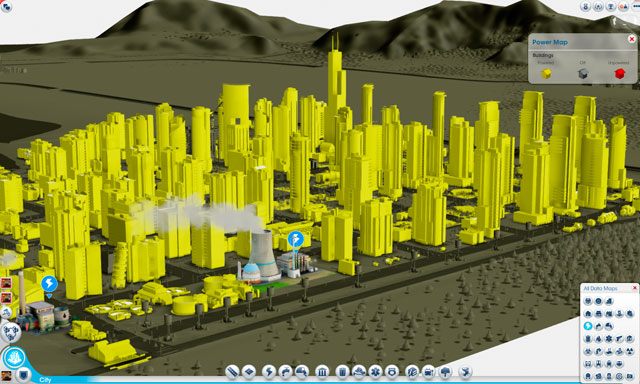This screenshot has width=640, height=384.
Task: Click the second round icon in top-right row
Action: click(x=598, y=6)
